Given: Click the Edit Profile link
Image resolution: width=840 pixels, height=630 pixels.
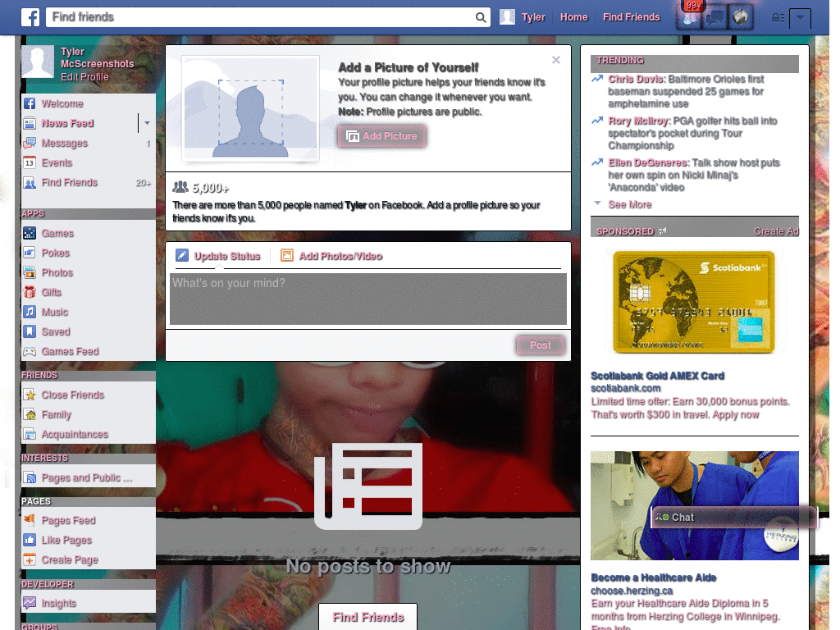Looking at the screenshot, I should click(x=84, y=76).
